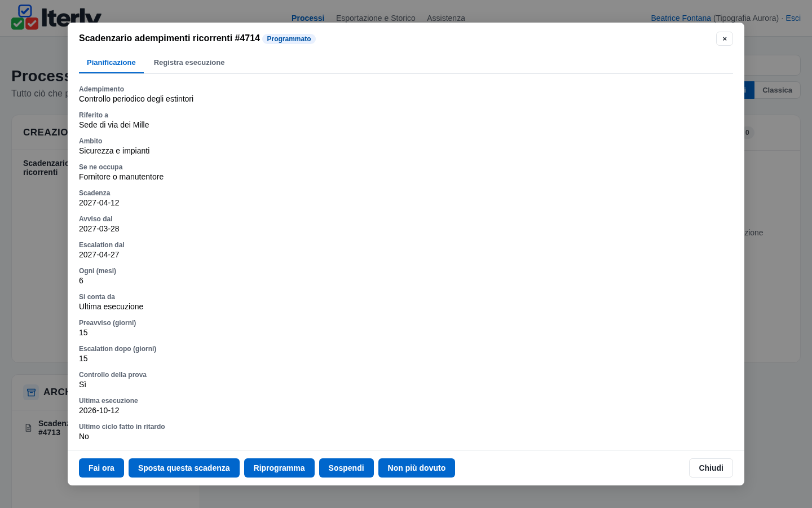The width and height of the screenshot is (812, 508).
Task: Select the value Sede di via dei Mille
Action: [114, 125]
